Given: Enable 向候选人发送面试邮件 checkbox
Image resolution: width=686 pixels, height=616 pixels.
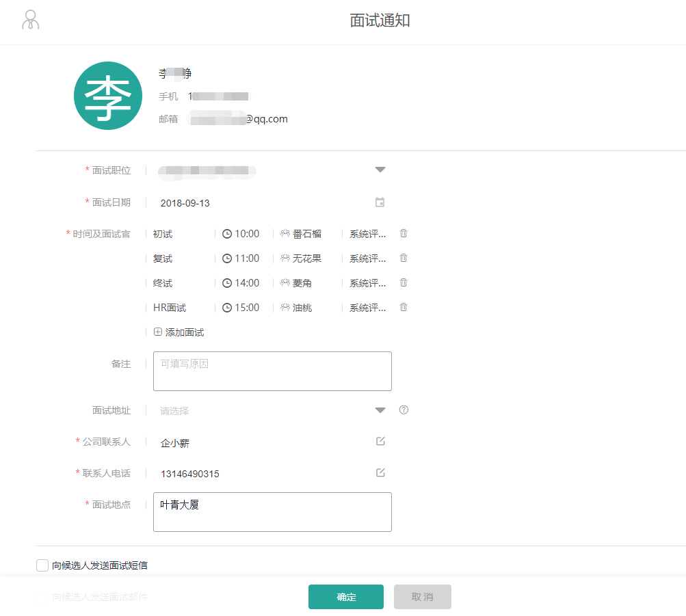Looking at the screenshot, I should tap(42, 597).
